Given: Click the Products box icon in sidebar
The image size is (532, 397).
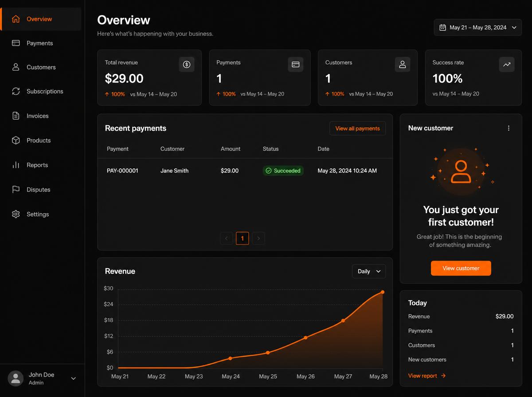Looking at the screenshot, I should click(x=16, y=140).
